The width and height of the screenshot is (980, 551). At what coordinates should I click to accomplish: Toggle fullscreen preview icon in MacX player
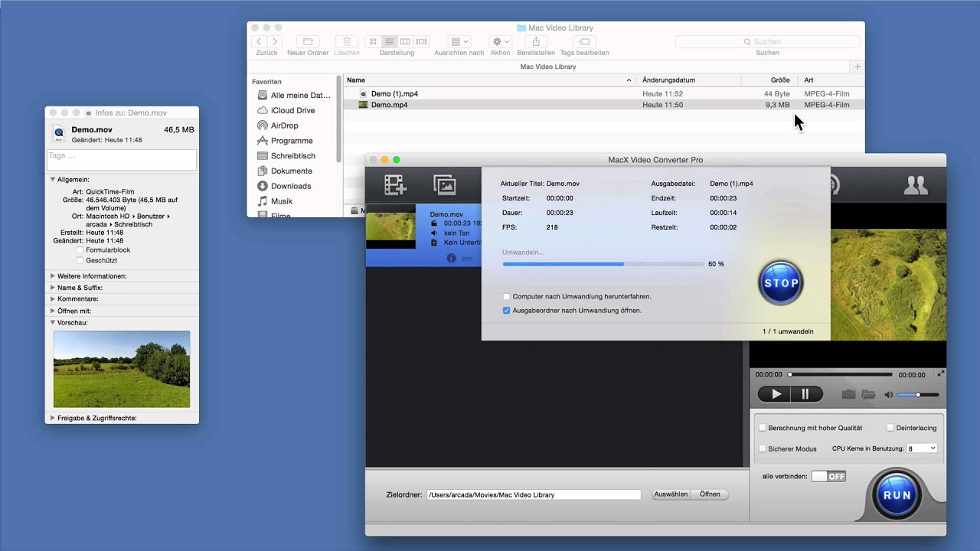(941, 373)
